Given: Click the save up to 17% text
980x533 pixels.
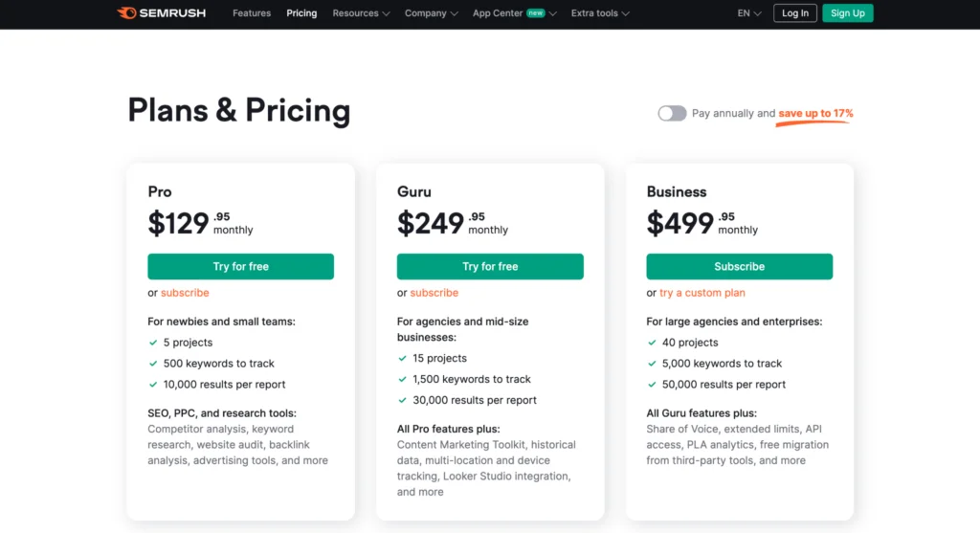Looking at the screenshot, I should pyautogui.click(x=815, y=114).
